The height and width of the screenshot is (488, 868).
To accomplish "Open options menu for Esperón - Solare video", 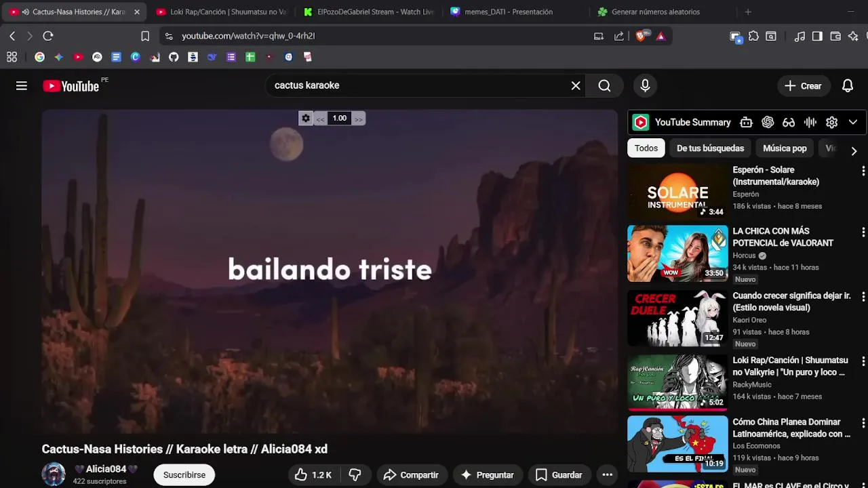I will click(x=863, y=171).
